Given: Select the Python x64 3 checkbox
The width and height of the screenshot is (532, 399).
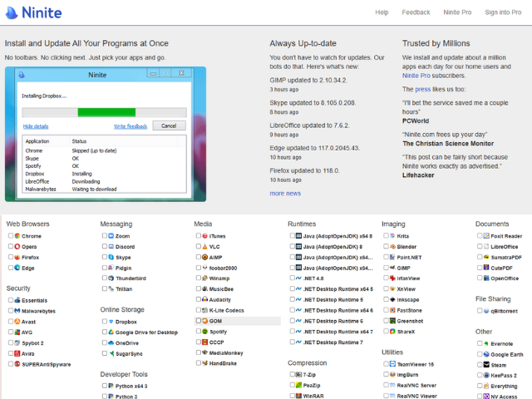Looking at the screenshot, I should pyautogui.click(x=105, y=386).
